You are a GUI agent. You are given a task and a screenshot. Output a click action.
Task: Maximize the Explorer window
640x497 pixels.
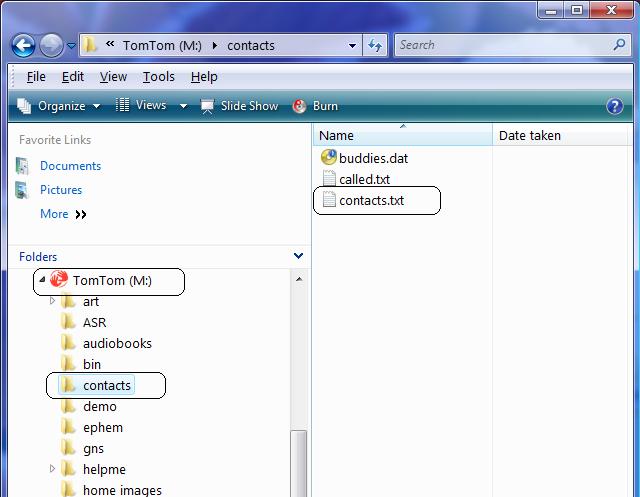click(x=576, y=10)
